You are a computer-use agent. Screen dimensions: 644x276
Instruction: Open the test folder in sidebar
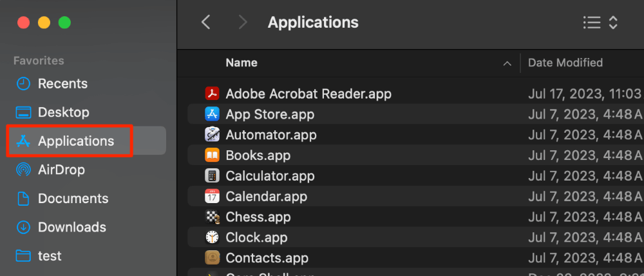point(50,256)
